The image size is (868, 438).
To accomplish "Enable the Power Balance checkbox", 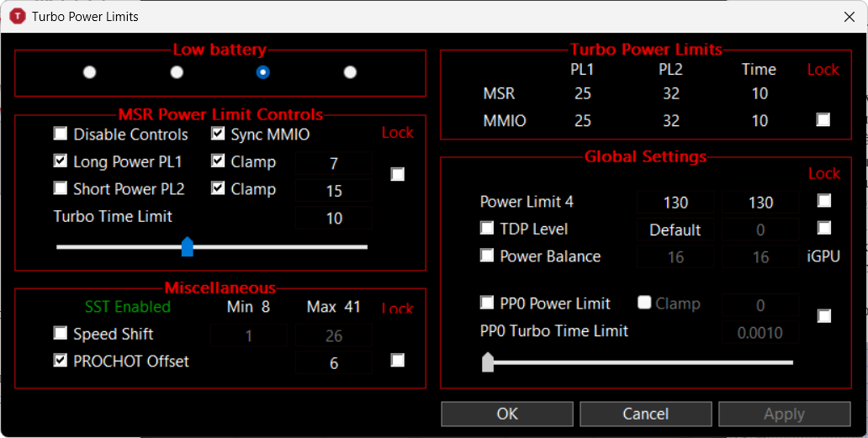I will pos(487,256).
